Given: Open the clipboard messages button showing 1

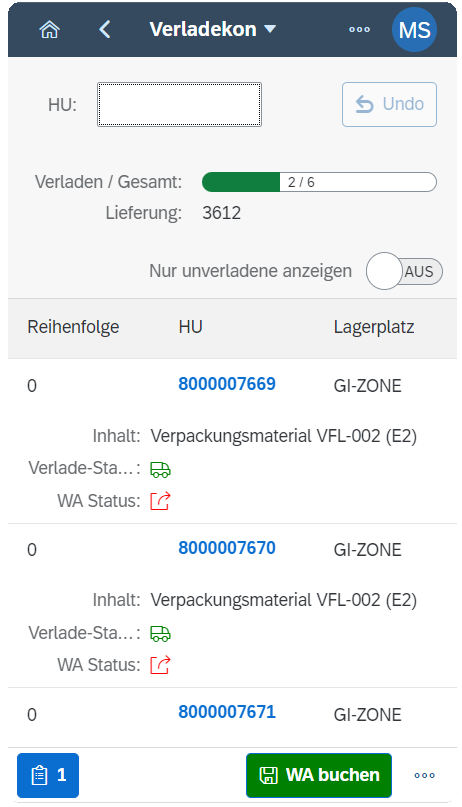Looking at the screenshot, I should (48, 775).
